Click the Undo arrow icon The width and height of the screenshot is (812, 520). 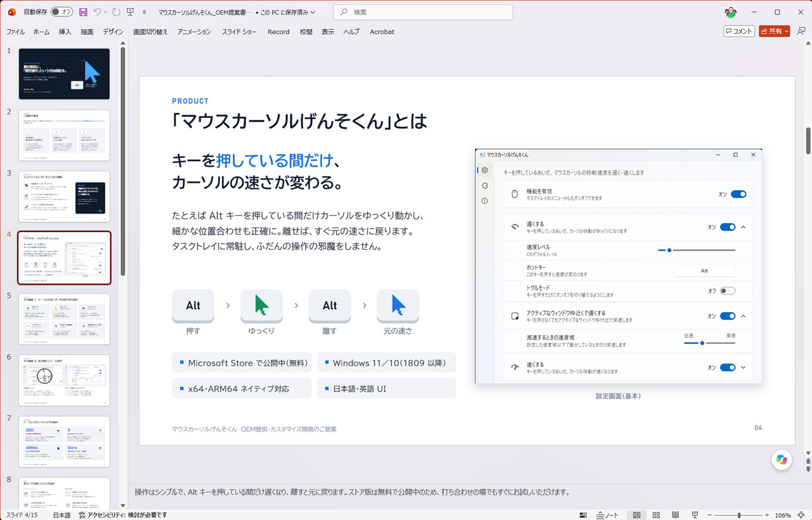tap(97, 12)
